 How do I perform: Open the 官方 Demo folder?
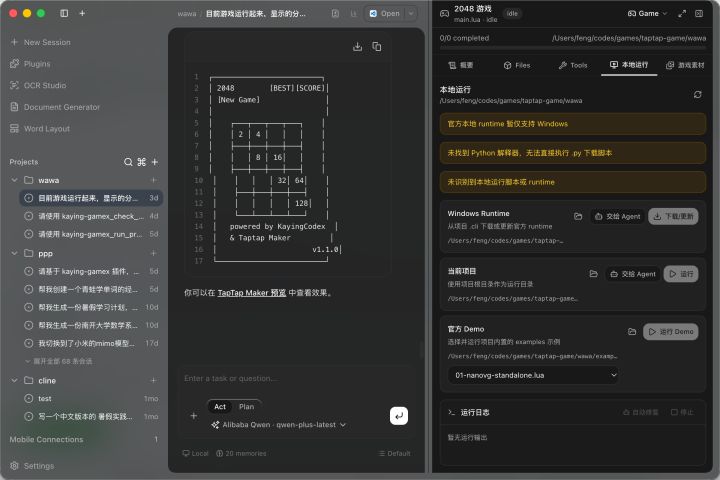point(632,332)
